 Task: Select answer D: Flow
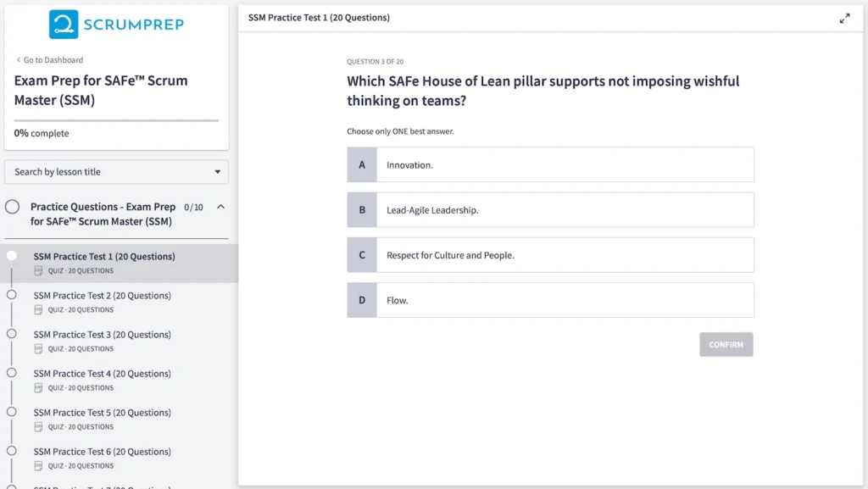(550, 300)
